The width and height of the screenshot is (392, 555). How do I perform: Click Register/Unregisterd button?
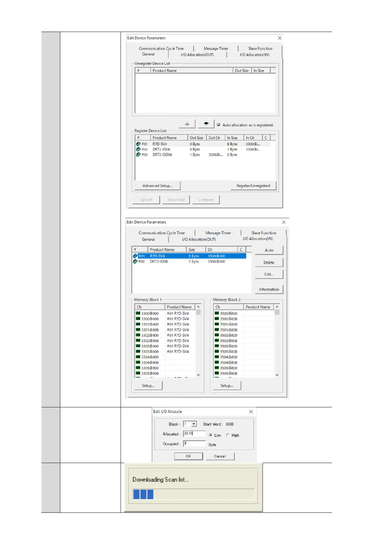pyautogui.click(x=253, y=186)
